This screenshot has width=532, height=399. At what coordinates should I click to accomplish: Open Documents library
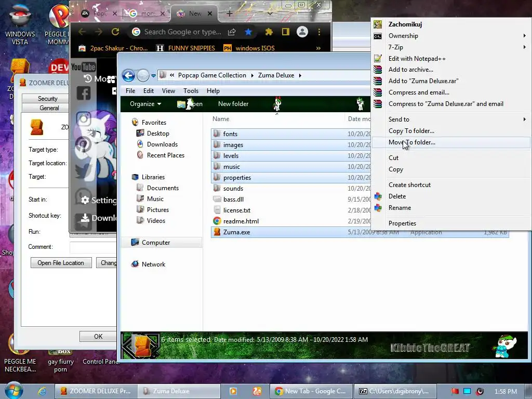click(163, 188)
